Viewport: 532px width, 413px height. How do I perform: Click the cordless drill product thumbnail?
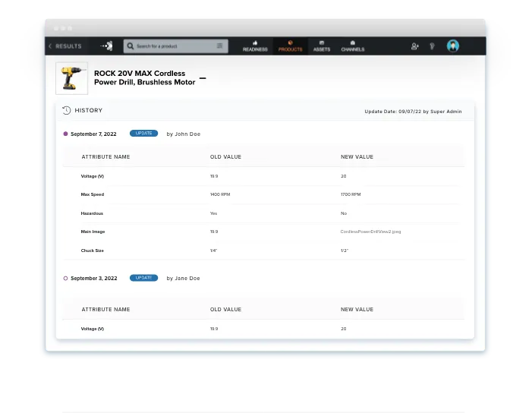tap(71, 78)
